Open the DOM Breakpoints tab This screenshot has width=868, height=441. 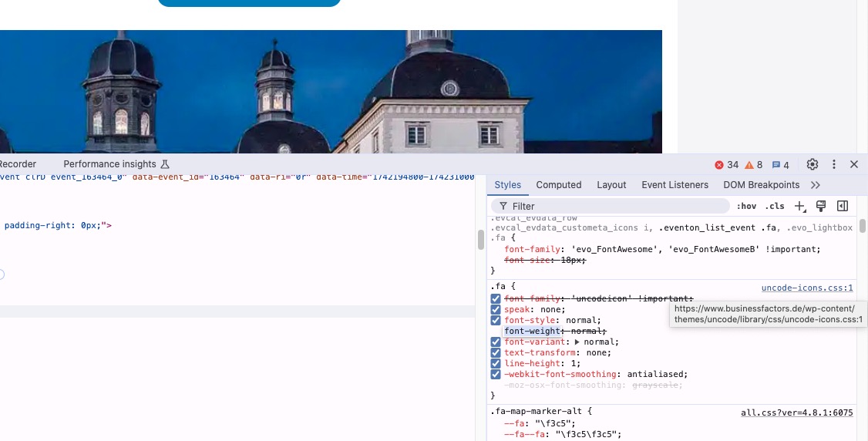(761, 185)
